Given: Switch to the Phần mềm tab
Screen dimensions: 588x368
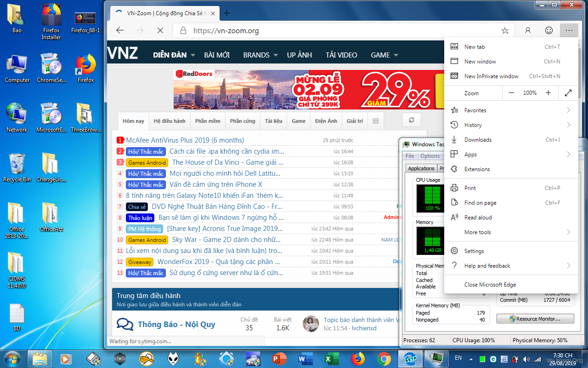Looking at the screenshot, I should click(208, 121).
